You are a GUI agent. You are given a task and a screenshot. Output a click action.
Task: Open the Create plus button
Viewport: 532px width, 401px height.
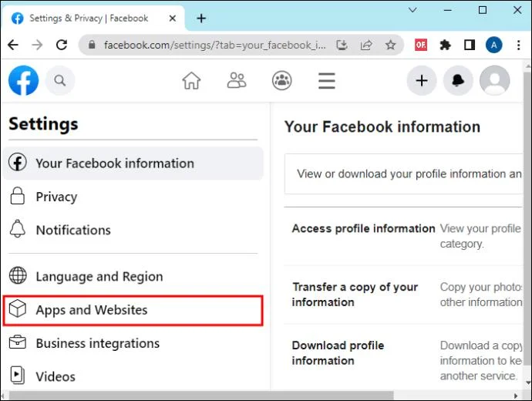click(x=422, y=81)
